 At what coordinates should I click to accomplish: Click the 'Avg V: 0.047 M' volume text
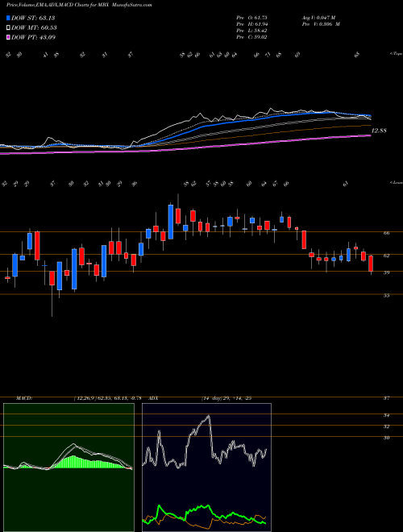(318, 18)
